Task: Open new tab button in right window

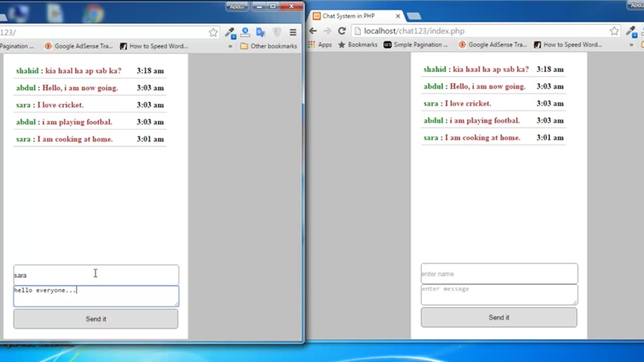Action: pyautogui.click(x=413, y=16)
